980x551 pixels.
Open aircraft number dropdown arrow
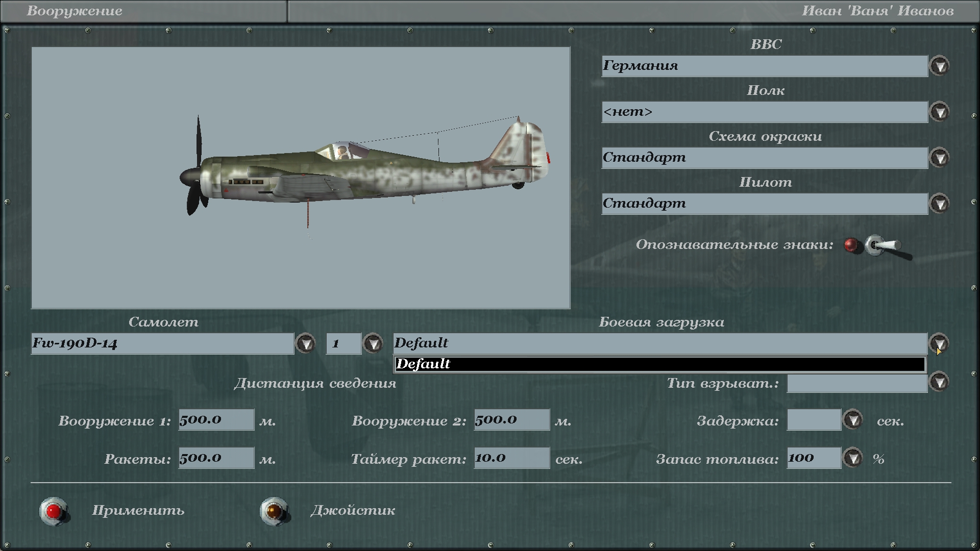pos(373,344)
